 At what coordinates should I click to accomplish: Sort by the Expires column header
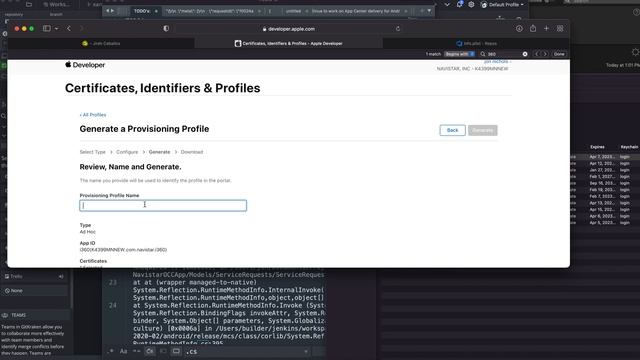[x=597, y=147]
